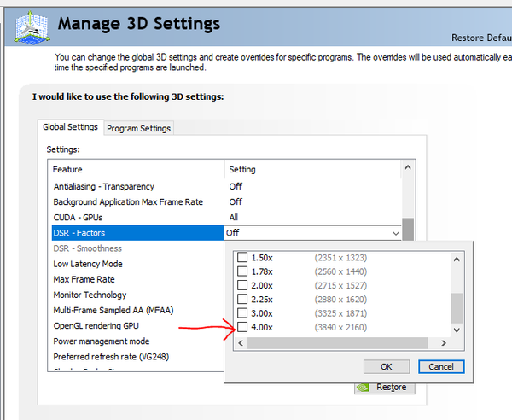The width and height of the screenshot is (512, 420).
Task: Click the Setting column header
Action: tap(313, 170)
